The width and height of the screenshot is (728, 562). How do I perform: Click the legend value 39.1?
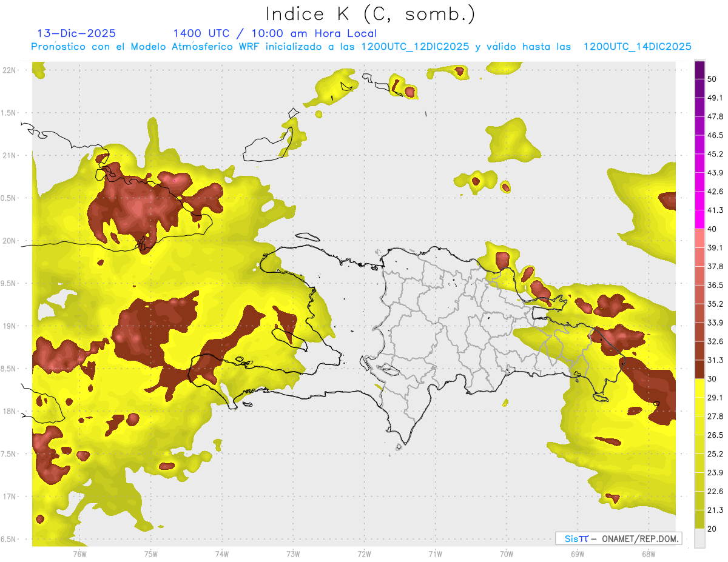[715, 247]
